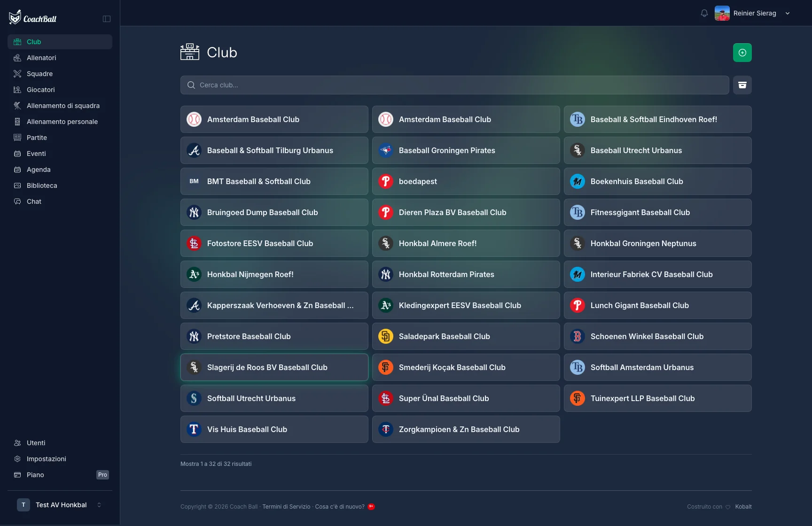The height and width of the screenshot is (526, 812).
Task: Click Cosa c'è di nuovo link
Action: point(340,507)
